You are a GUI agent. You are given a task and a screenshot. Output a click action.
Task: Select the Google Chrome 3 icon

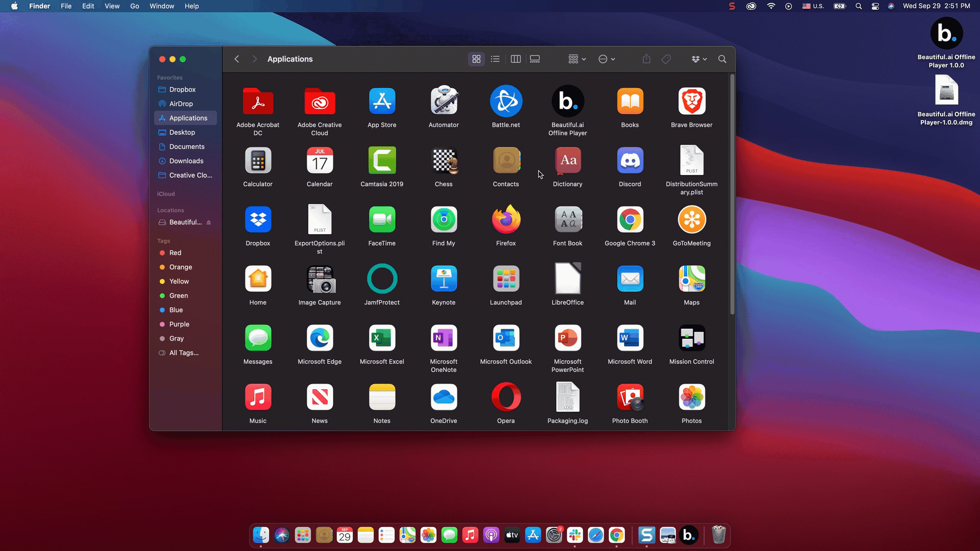pyautogui.click(x=630, y=220)
